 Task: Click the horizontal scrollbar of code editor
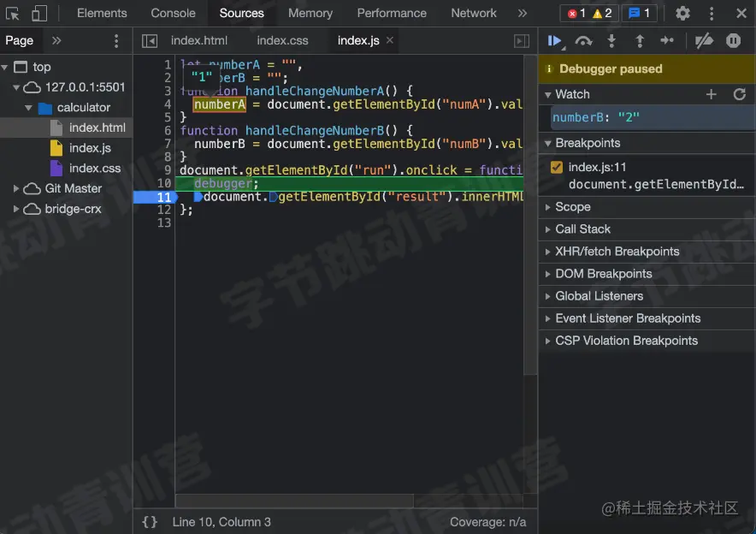tap(294, 501)
